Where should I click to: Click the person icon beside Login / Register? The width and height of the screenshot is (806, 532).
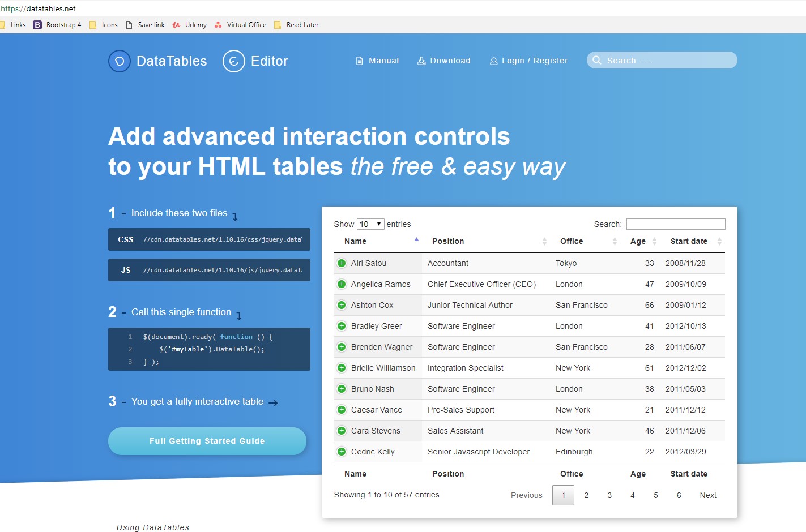click(493, 61)
